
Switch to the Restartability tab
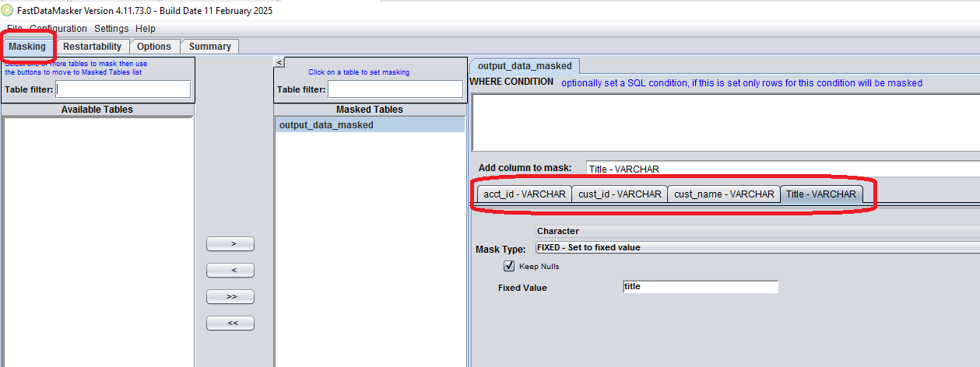pyautogui.click(x=92, y=47)
